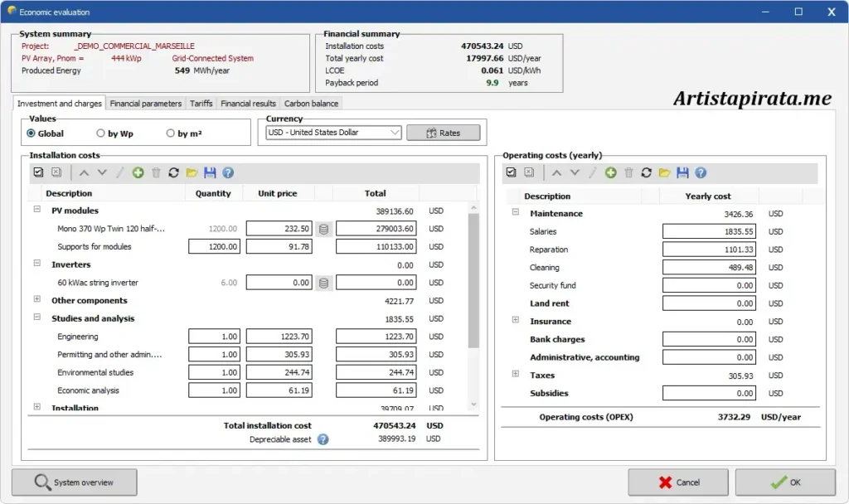Refresh the installation costs list
This screenshot has width=849, height=504.
[x=175, y=172]
